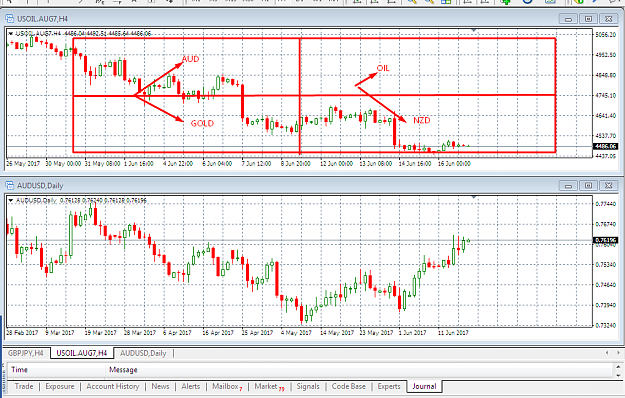Click the AUDUSD,Daily chart window icon
Viewport: 625px width, 398px height.
9,185
